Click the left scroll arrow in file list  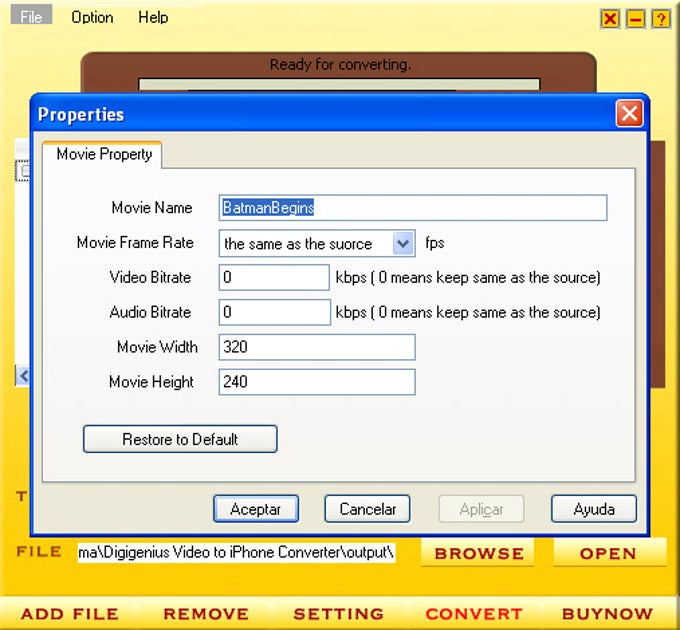coord(23,375)
